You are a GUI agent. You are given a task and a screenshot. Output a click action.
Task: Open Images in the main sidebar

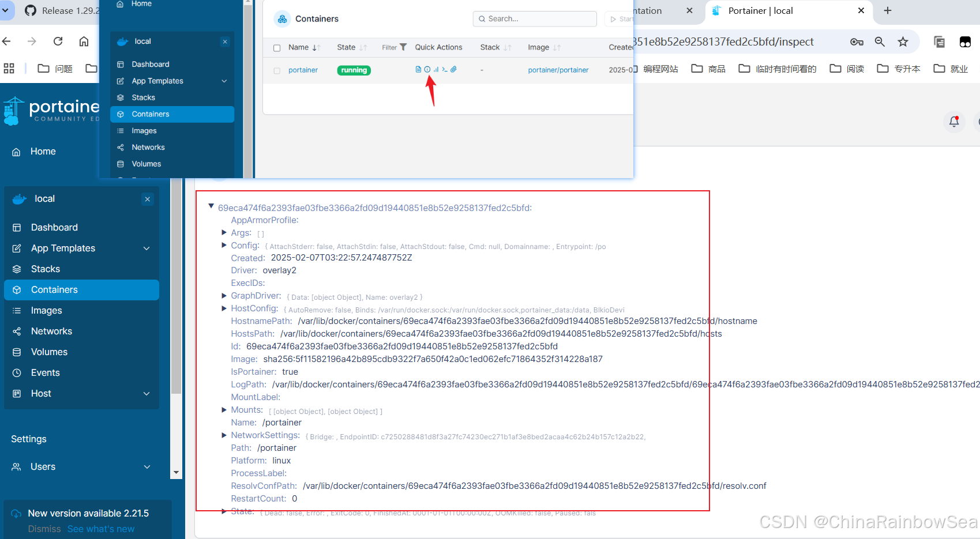[x=81, y=311]
